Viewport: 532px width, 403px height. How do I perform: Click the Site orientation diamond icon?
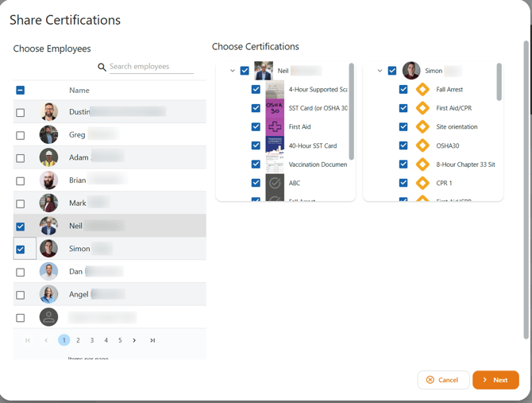[422, 126]
